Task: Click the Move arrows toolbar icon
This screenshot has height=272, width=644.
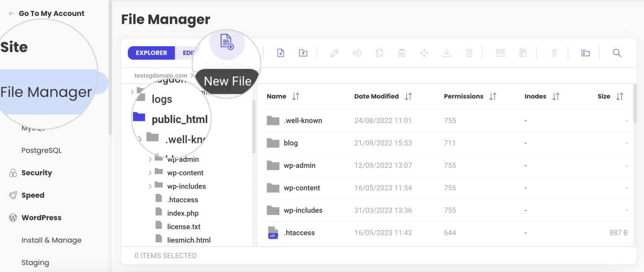Action: click(x=424, y=53)
